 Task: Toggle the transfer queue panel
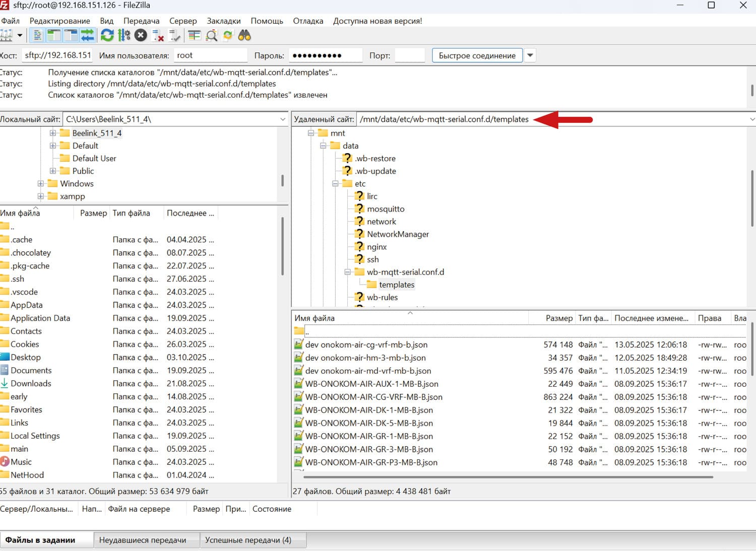coord(87,35)
